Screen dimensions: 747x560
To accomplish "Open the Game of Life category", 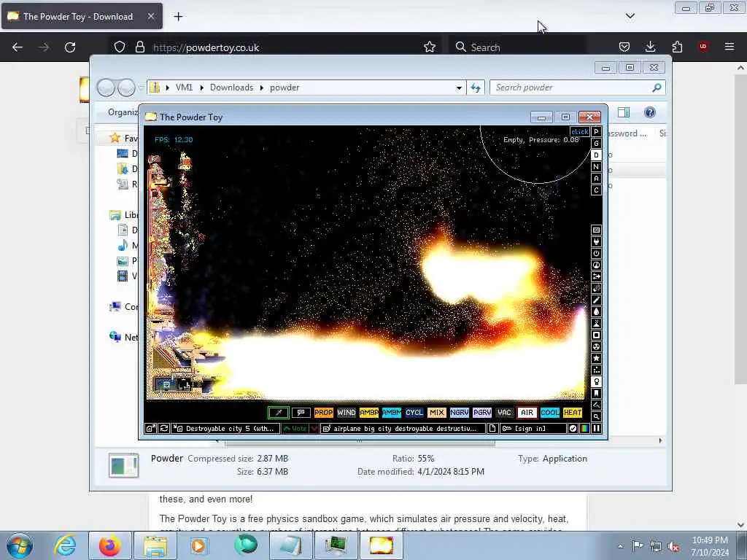I will [596, 370].
